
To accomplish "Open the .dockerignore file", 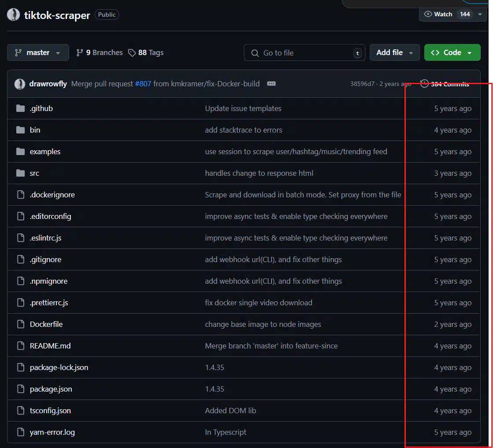I will tap(52, 195).
